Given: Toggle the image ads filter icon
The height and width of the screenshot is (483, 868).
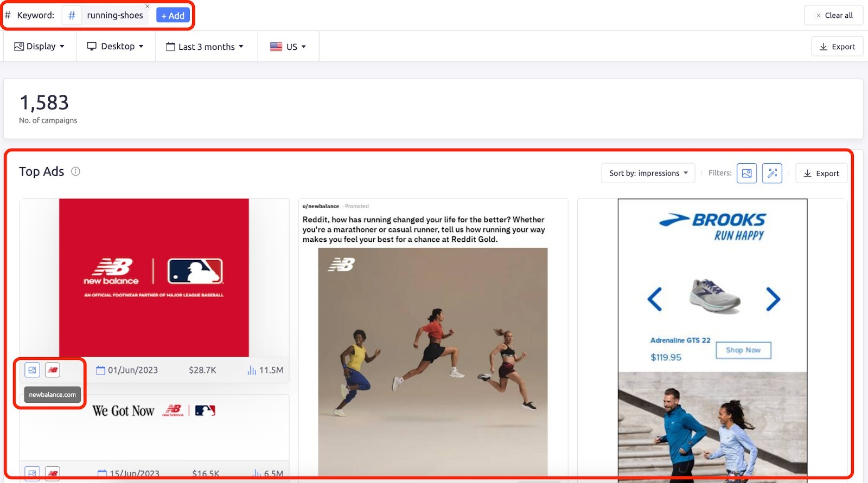Looking at the screenshot, I should [746, 173].
